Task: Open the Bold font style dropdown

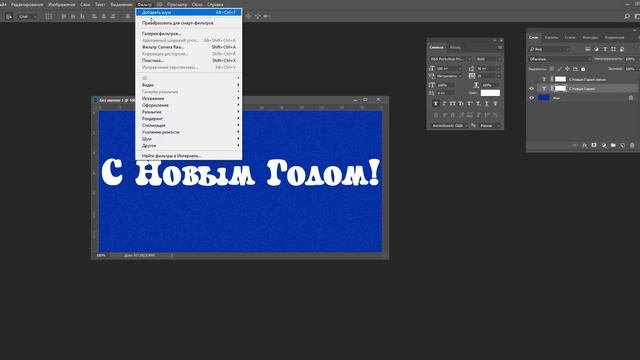Action: pos(489,59)
